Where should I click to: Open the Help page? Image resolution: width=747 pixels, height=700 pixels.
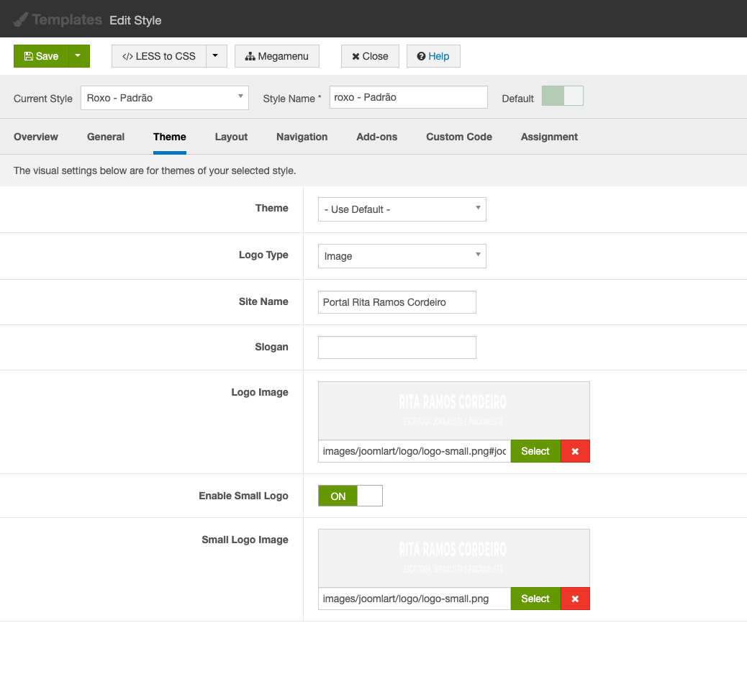(433, 56)
